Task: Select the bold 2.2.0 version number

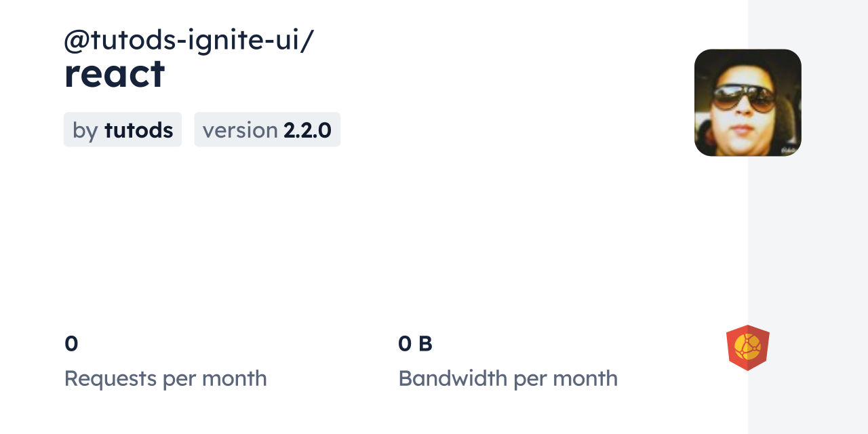Action: [307, 130]
